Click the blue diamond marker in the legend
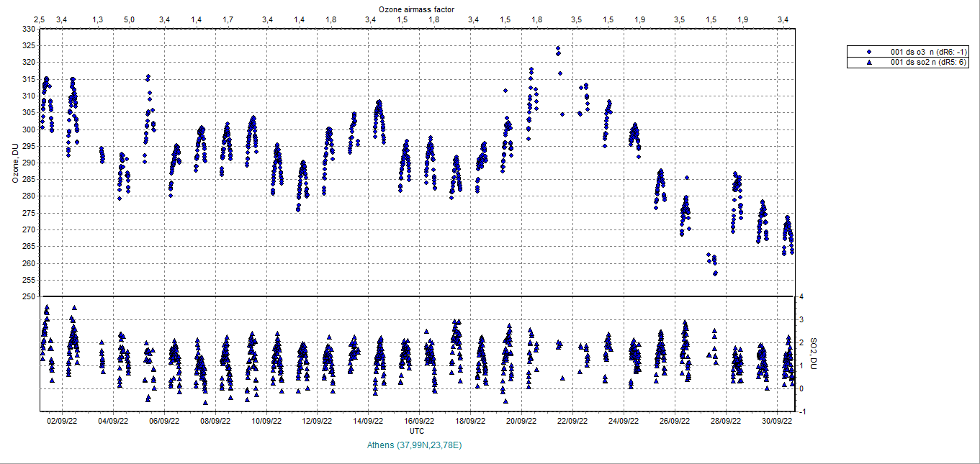Viewport: 980px width, 464px height. (x=869, y=52)
